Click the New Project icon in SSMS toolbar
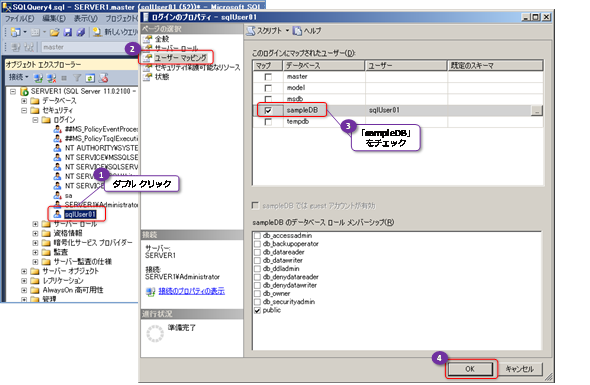The width and height of the screenshot is (590, 385). (x=15, y=32)
